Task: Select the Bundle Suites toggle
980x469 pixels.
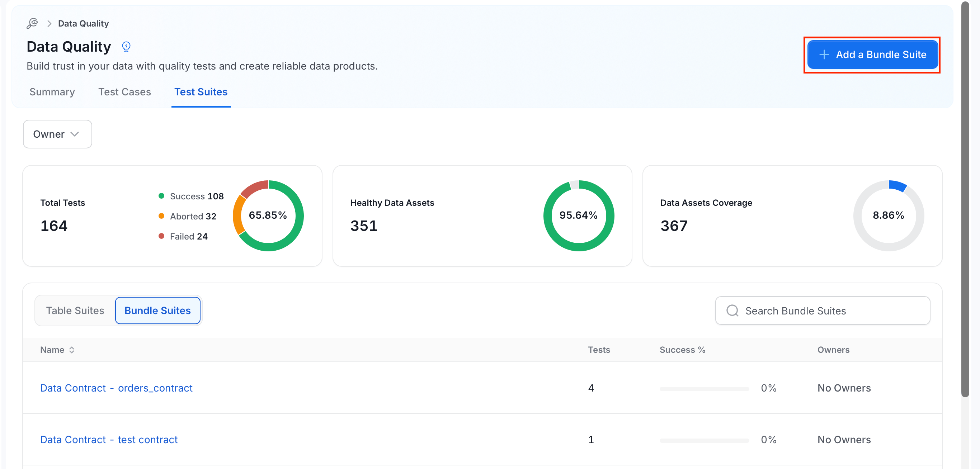Action: (x=157, y=311)
